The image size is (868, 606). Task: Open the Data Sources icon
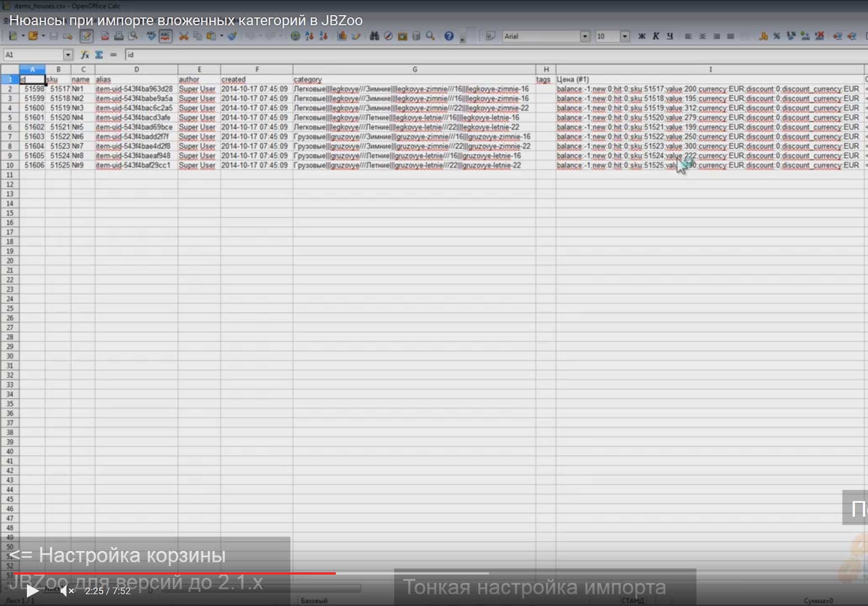tap(416, 36)
